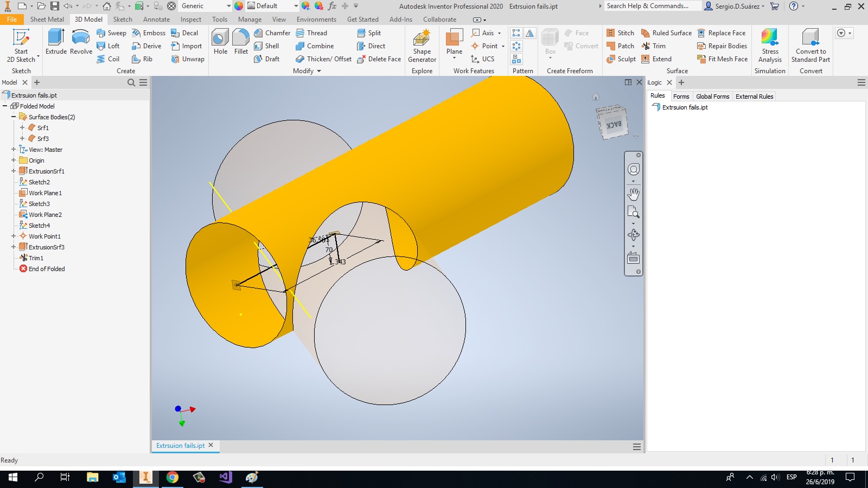Image resolution: width=868 pixels, height=488 pixels.
Task: Switch to the Sheet Metal ribbon tab
Action: (x=47, y=20)
